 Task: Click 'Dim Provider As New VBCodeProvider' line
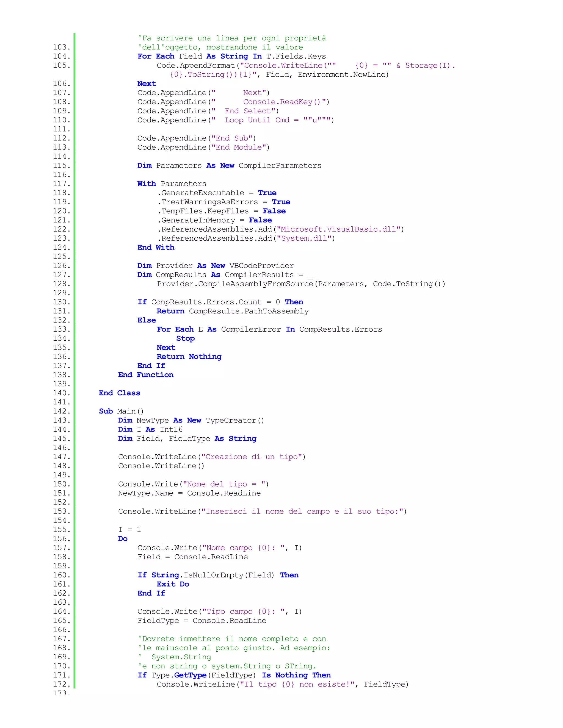point(216,266)
